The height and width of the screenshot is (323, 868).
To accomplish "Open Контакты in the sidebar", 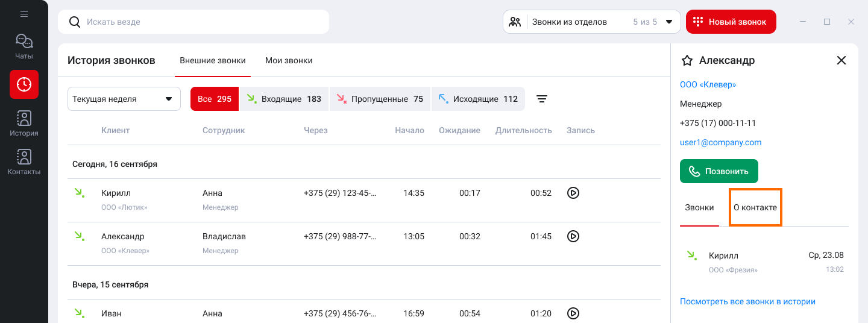I will (x=24, y=163).
